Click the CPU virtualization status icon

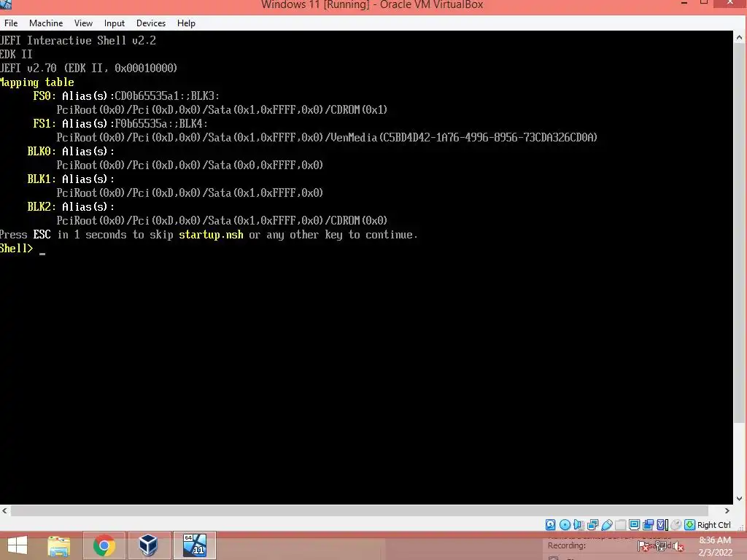click(662, 525)
